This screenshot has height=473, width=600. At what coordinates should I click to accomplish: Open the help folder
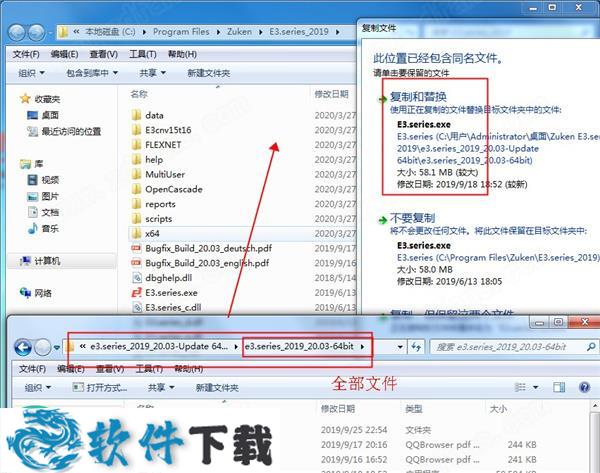pyautogui.click(x=147, y=160)
